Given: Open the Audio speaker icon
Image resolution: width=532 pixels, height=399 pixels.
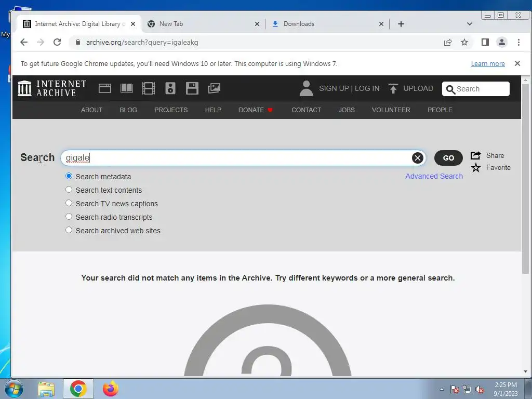Looking at the screenshot, I should (170, 88).
